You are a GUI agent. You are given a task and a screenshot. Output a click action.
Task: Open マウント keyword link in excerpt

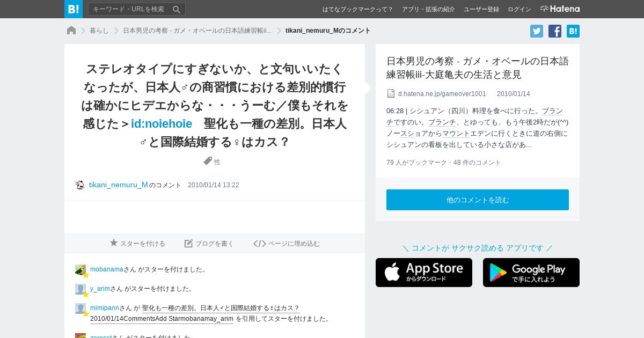tap(456, 134)
